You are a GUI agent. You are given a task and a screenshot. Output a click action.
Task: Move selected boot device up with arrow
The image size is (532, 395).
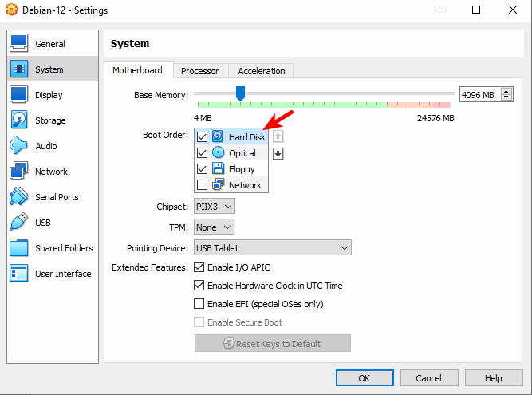[278, 136]
